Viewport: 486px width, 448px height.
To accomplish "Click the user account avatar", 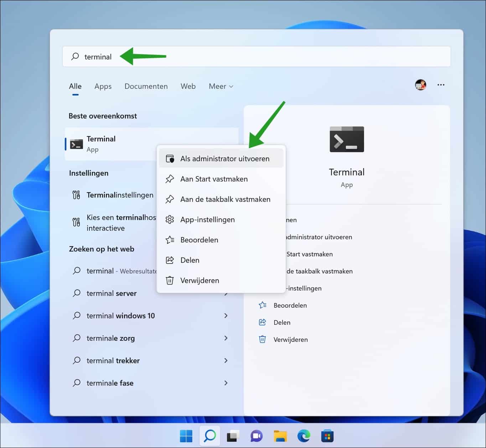I will (x=420, y=85).
